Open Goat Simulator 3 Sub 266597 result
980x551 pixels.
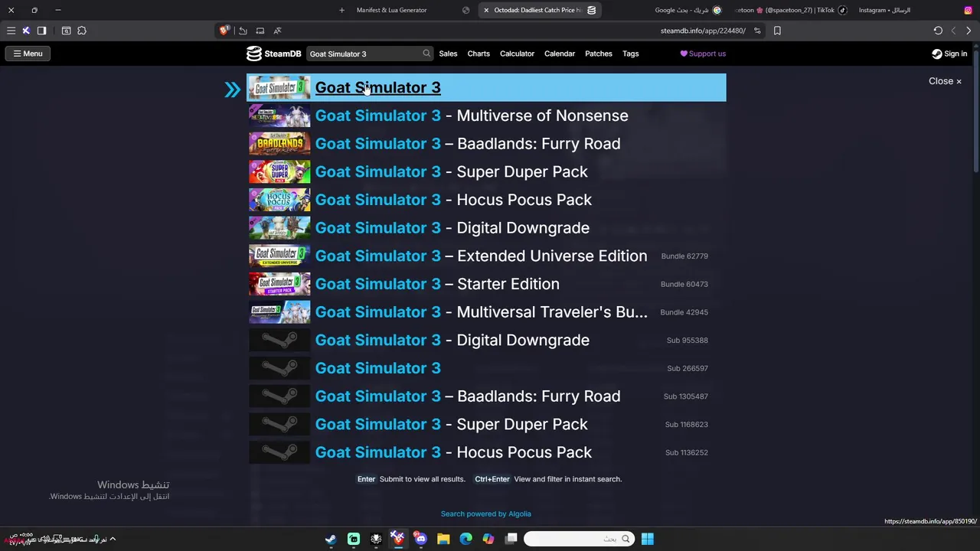[x=486, y=368]
